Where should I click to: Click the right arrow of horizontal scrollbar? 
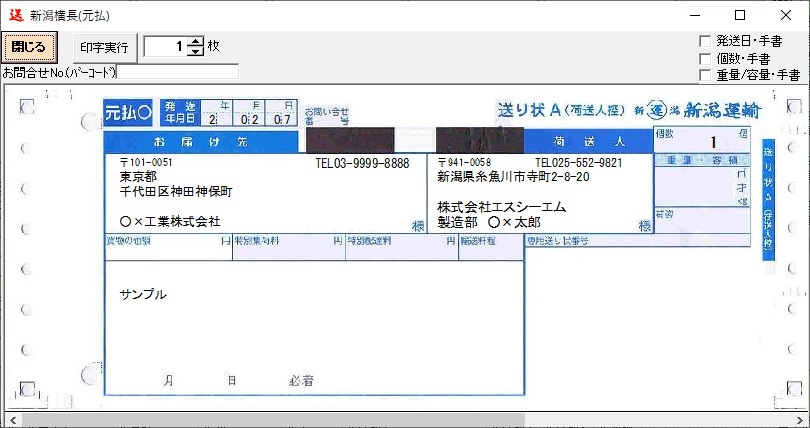coord(800,419)
